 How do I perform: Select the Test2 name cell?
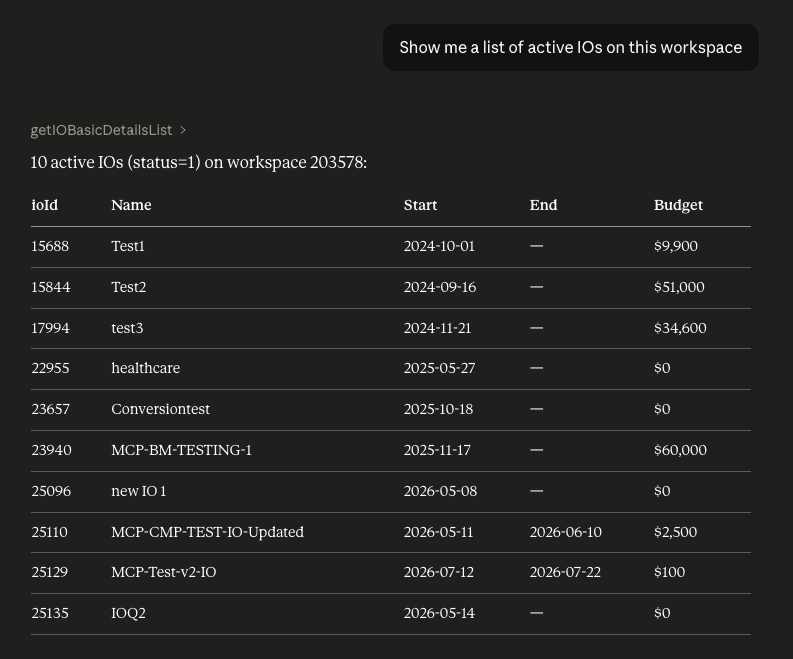coord(128,287)
